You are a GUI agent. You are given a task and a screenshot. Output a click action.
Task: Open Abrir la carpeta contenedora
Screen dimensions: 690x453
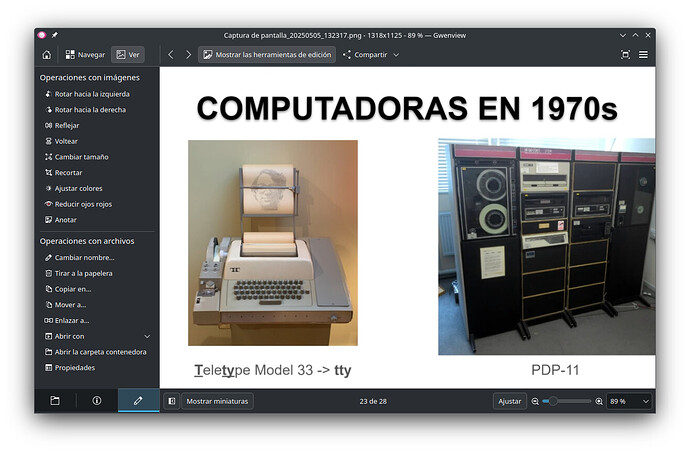(x=95, y=352)
